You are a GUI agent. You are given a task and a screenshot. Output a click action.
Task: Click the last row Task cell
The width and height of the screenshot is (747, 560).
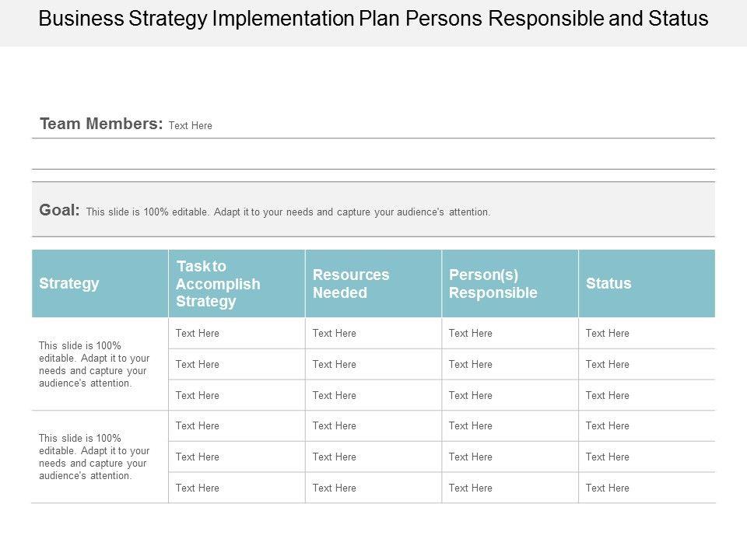tap(198, 488)
